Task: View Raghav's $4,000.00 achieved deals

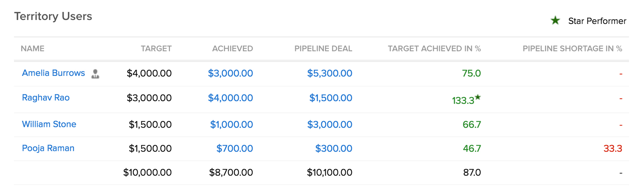Action: [x=230, y=98]
